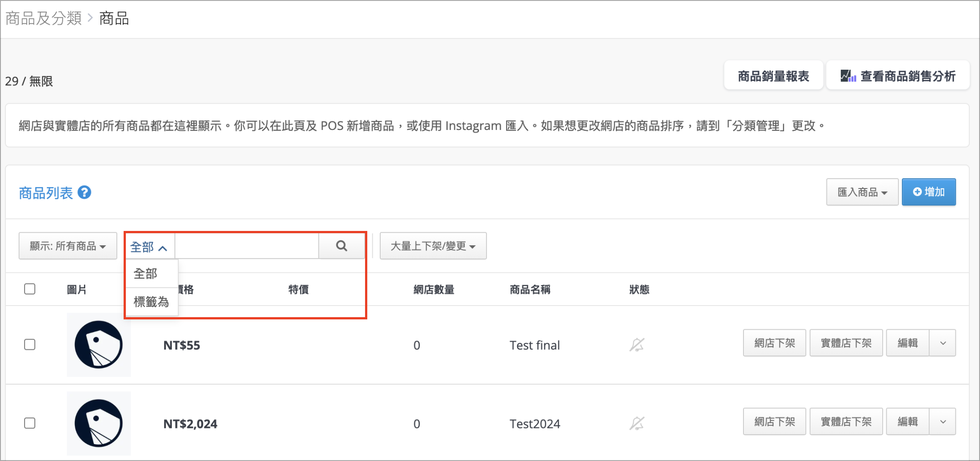This screenshot has width=980, height=461.
Task: Click 編輯 for Test2024
Action: tap(908, 421)
